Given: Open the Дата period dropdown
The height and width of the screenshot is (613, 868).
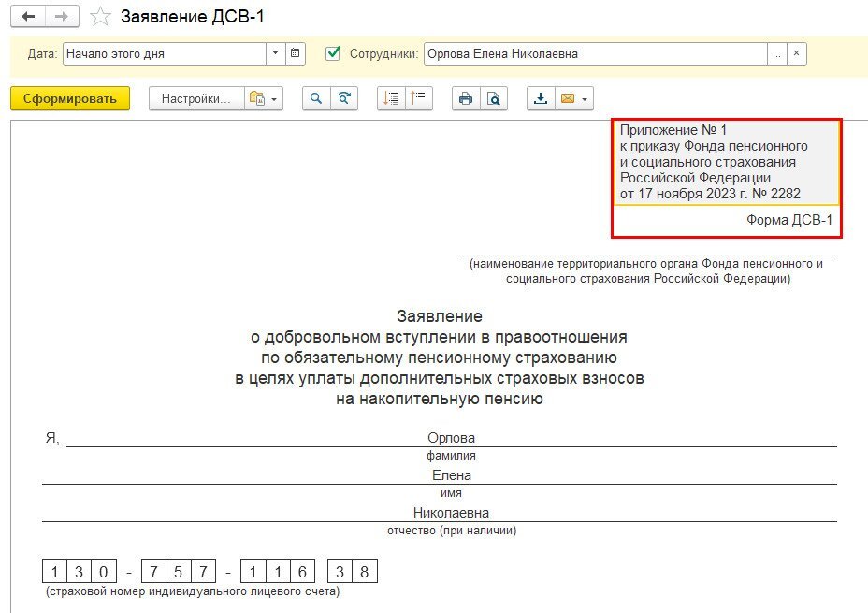Looking at the screenshot, I should [x=274, y=53].
